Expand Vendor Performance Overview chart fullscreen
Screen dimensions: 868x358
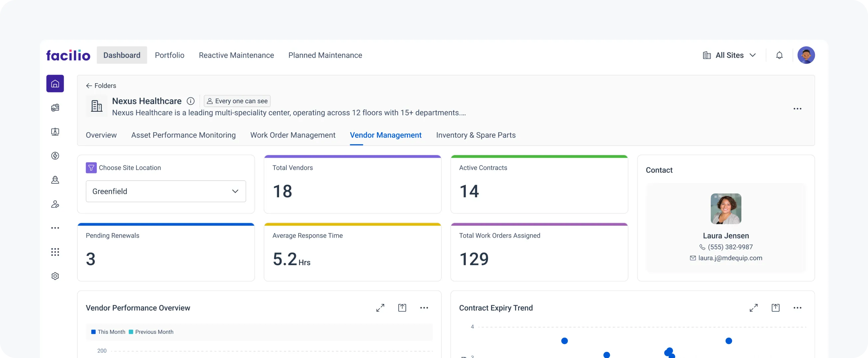380,308
